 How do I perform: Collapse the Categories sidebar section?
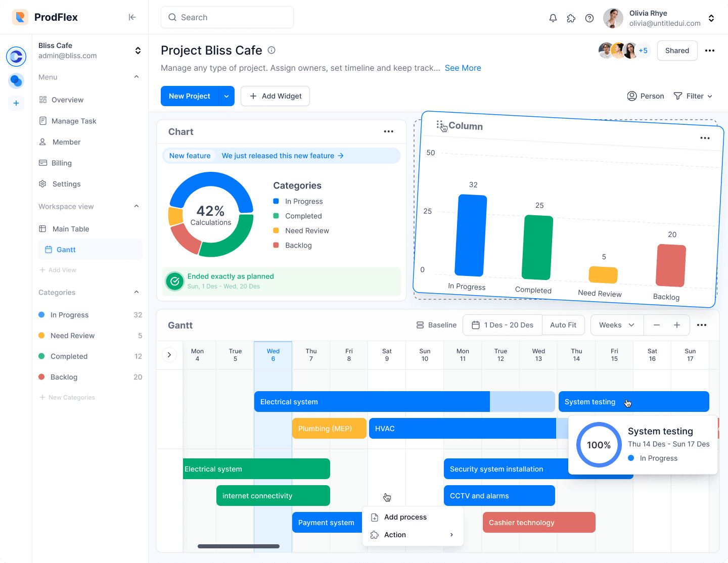136,292
